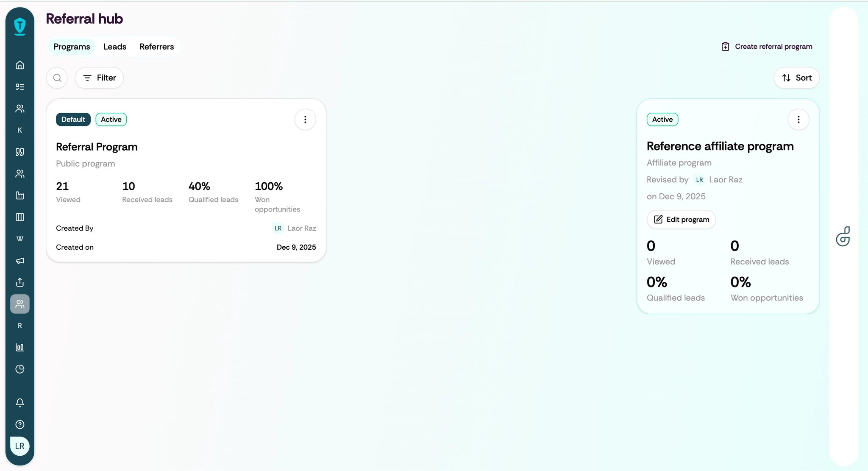Image resolution: width=868 pixels, height=471 pixels.
Task: Open the LR user avatar at sidebar bottom
Action: point(20,446)
